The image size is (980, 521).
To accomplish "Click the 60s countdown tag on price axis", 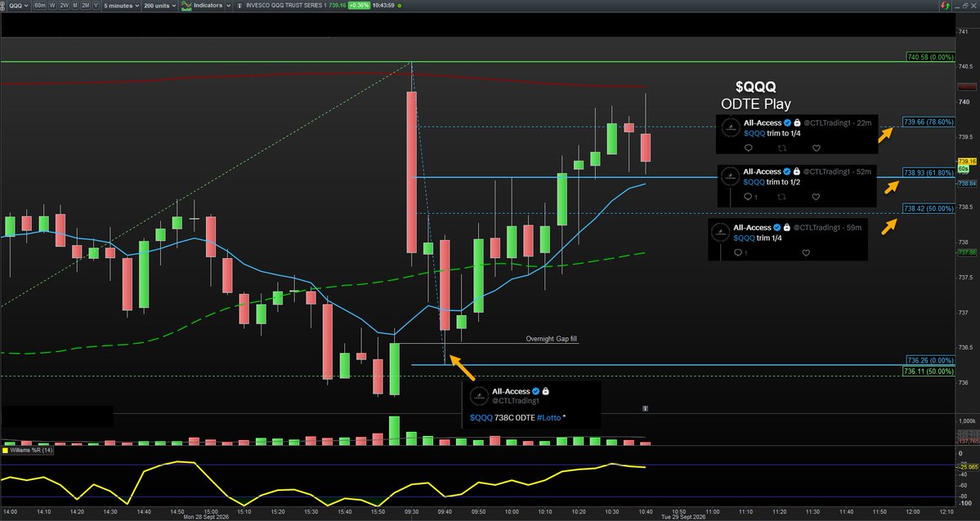I will click(963, 169).
